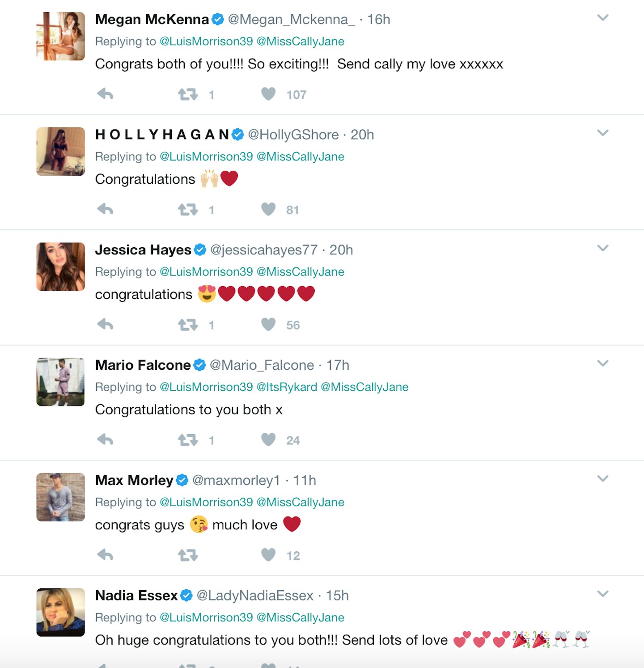Open Jessica Hayes' profile name
Viewport: 644px width, 668px height.
(x=143, y=250)
